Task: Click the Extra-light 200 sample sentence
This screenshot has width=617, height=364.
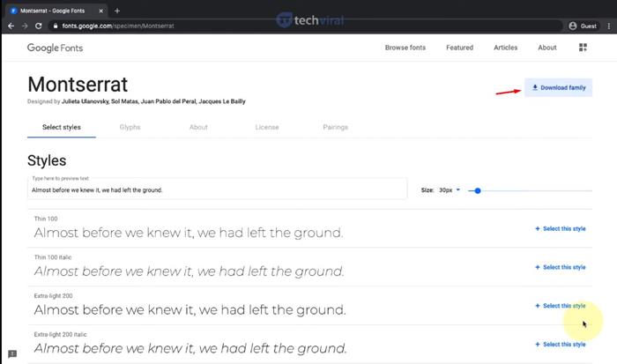Action: (x=190, y=310)
